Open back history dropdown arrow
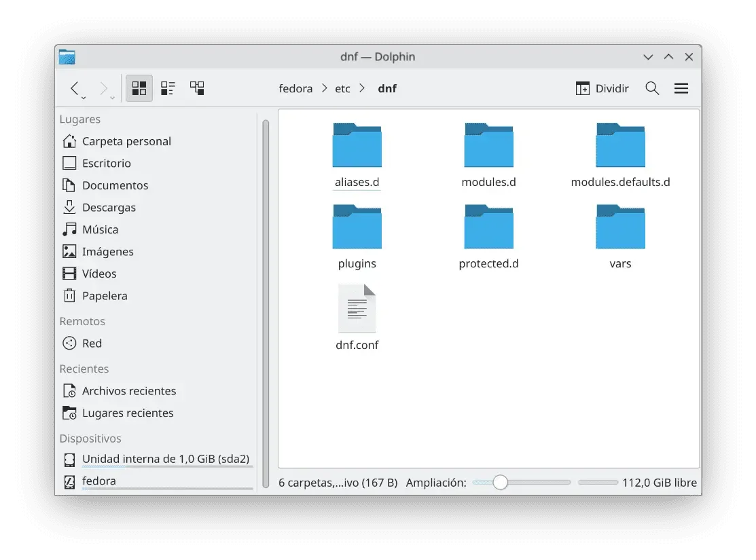Image resolution: width=756 pixels, height=560 pixels. point(84,98)
